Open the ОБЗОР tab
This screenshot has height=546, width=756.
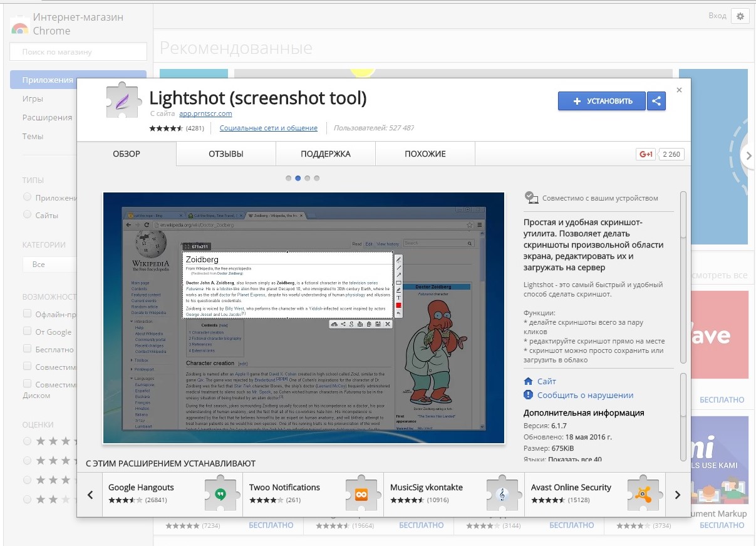pyautogui.click(x=127, y=154)
